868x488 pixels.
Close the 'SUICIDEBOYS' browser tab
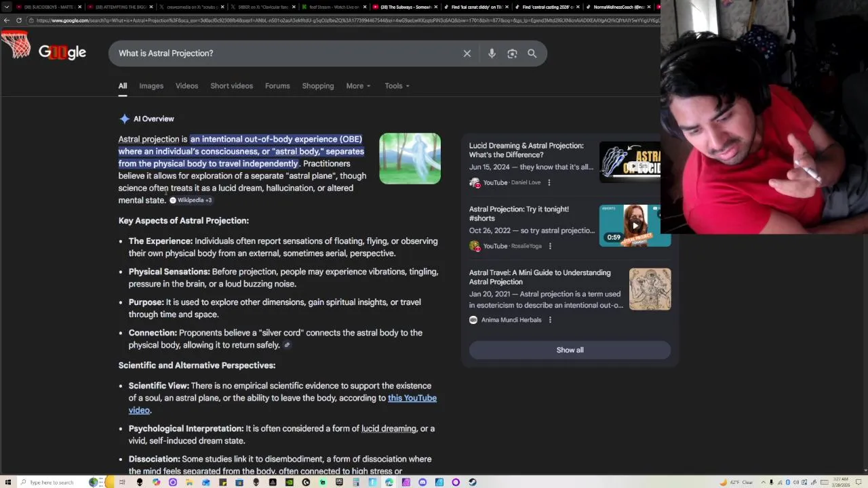79,7
